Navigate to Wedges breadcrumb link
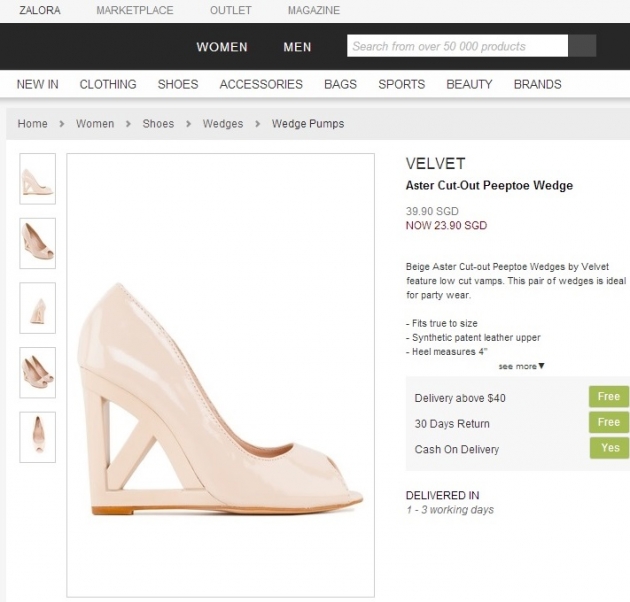This screenshot has height=602, width=630. pos(222,124)
